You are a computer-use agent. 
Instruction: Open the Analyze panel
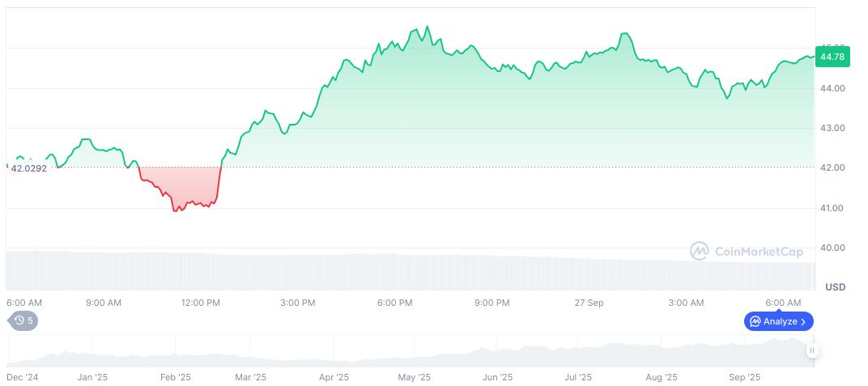pyautogui.click(x=778, y=321)
